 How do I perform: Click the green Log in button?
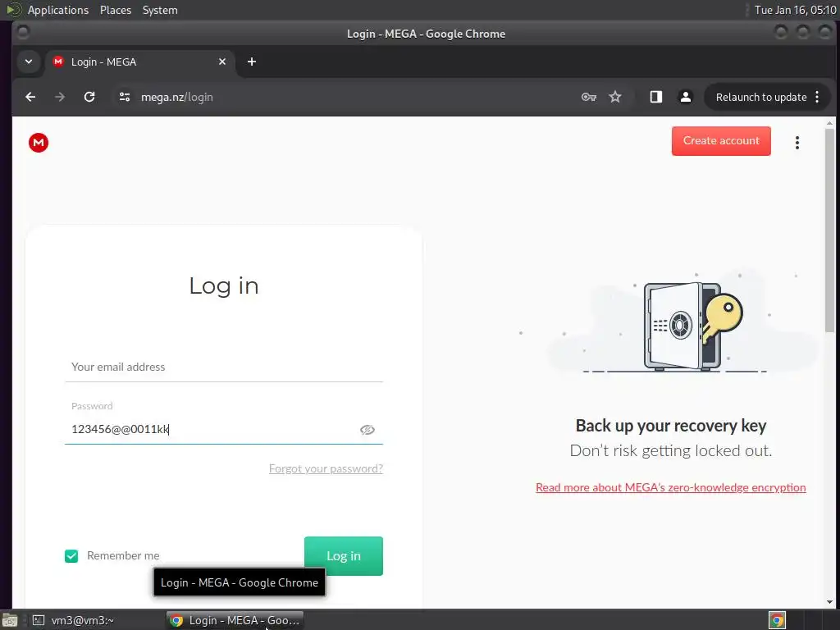pyautogui.click(x=344, y=556)
